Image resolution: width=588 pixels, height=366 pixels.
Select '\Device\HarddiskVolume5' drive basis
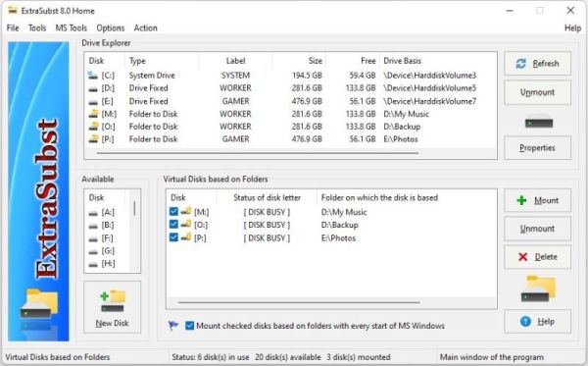click(x=430, y=88)
